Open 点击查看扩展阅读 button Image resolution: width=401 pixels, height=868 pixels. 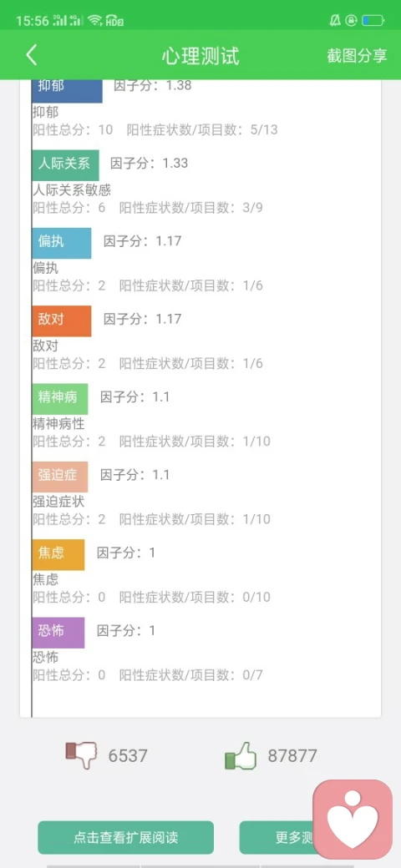pos(125,838)
